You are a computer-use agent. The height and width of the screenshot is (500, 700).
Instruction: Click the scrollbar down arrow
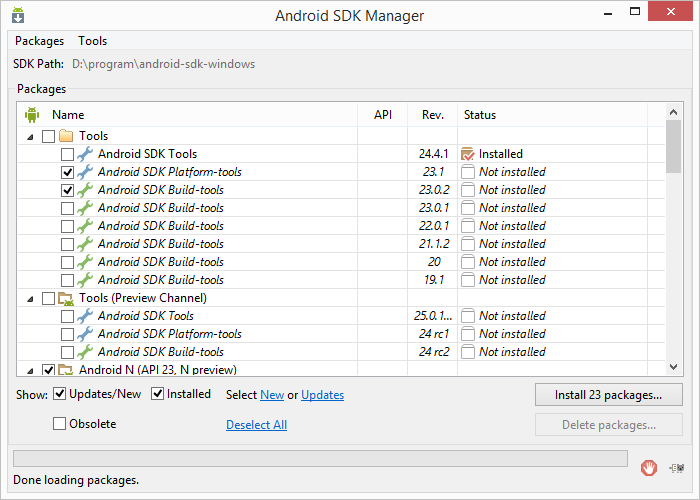pos(673,367)
